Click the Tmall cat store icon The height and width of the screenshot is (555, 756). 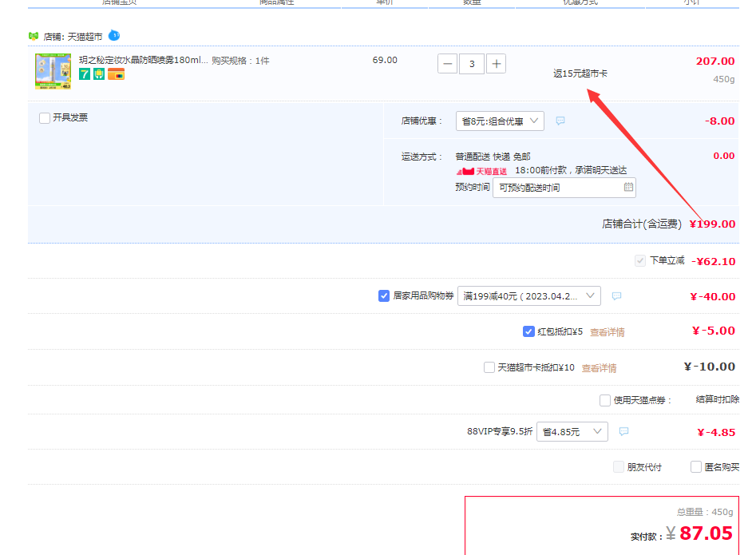(34, 36)
